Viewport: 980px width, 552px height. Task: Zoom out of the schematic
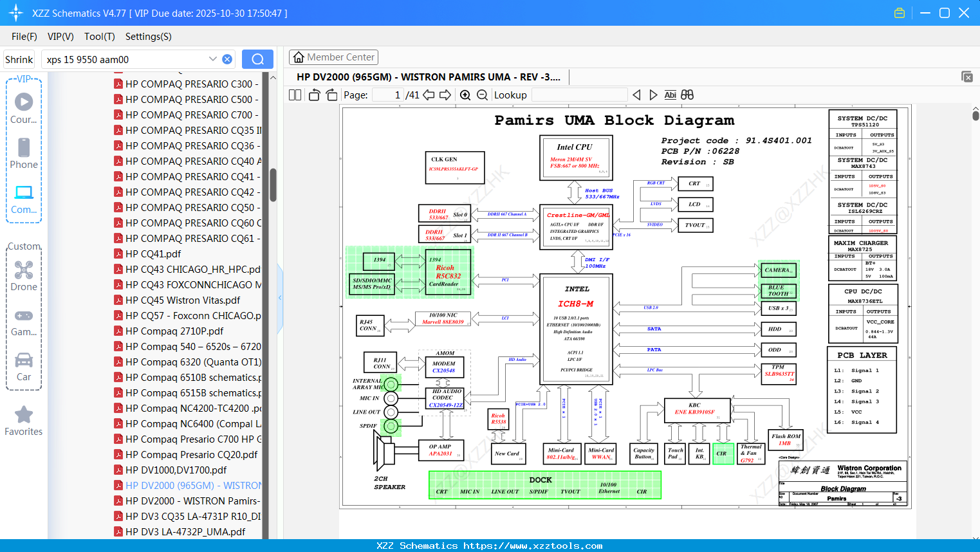click(x=482, y=95)
